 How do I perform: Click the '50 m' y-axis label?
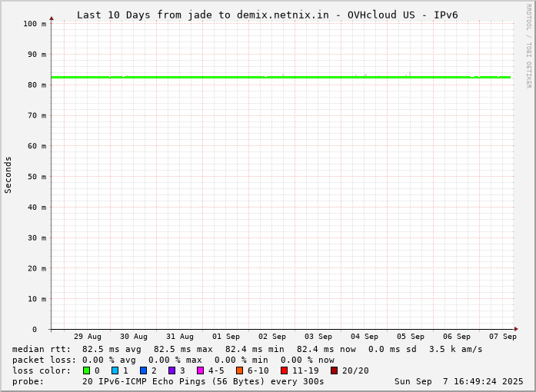[x=37, y=177]
